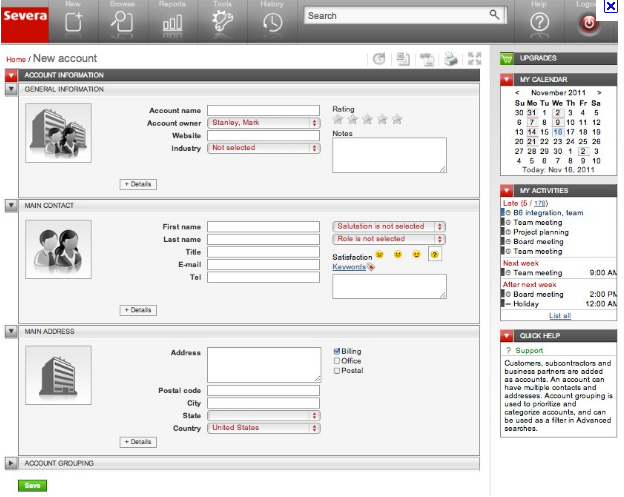Click the printer icon

pos(451,59)
